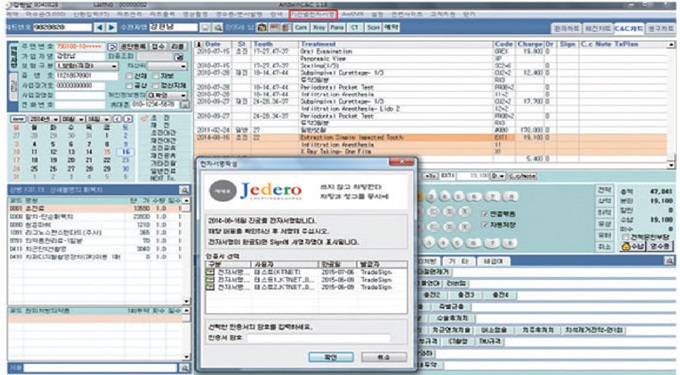Toggle the first checkbox below the insurance dropdown
The width and height of the screenshot is (680, 375).
pyautogui.click(x=129, y=76)
